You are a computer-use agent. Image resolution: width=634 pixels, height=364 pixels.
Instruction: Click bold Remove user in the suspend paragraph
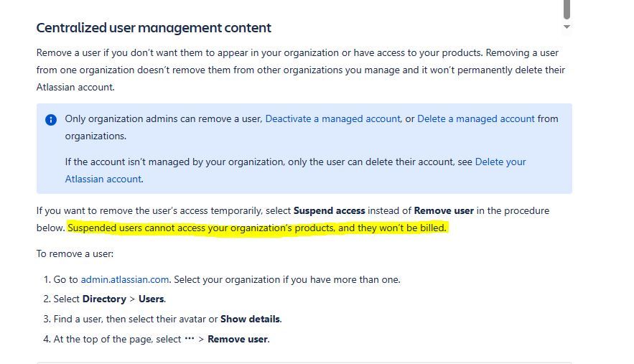click(444, 210)
